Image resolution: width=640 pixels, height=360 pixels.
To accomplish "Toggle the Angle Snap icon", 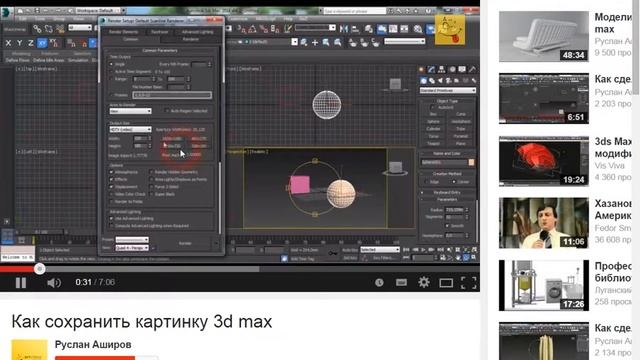I will point(253,29).
